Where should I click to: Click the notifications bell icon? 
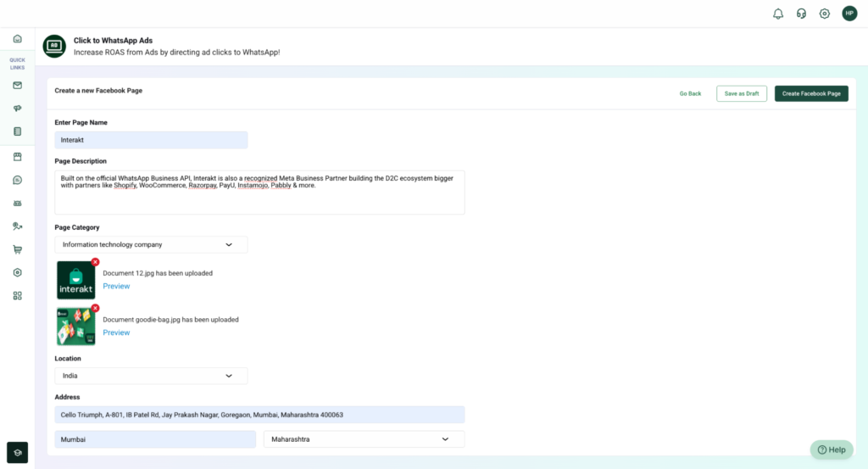coord(778,14)
